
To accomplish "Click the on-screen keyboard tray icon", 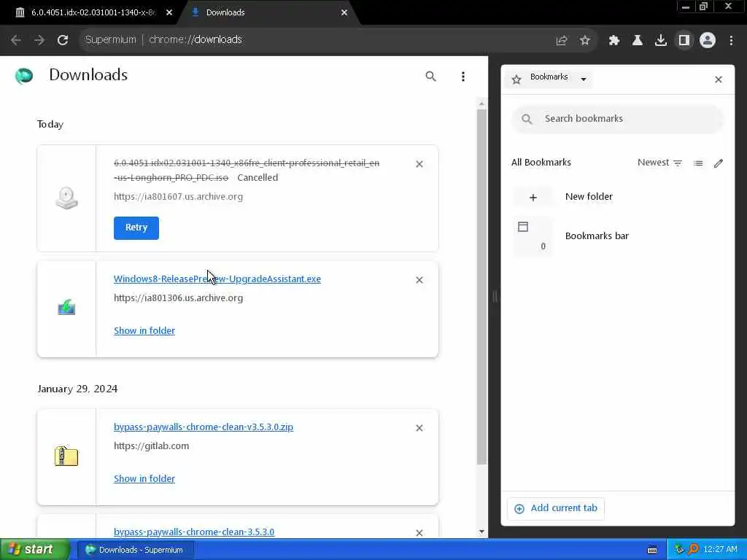I will (653, 550).
